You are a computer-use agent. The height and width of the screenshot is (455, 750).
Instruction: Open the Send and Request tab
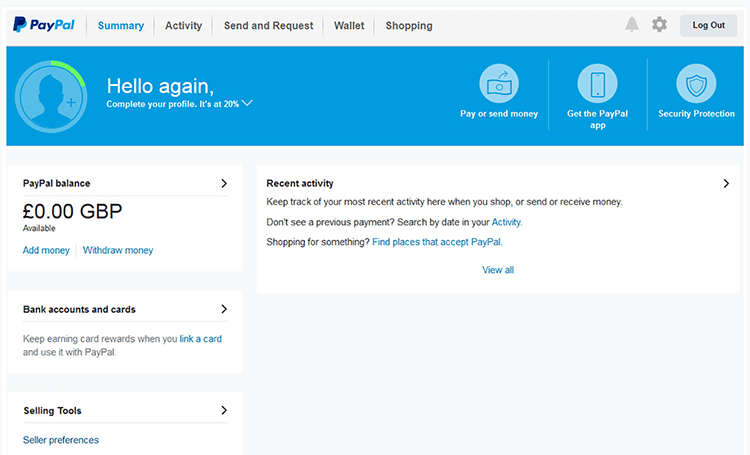pos(268,26)
